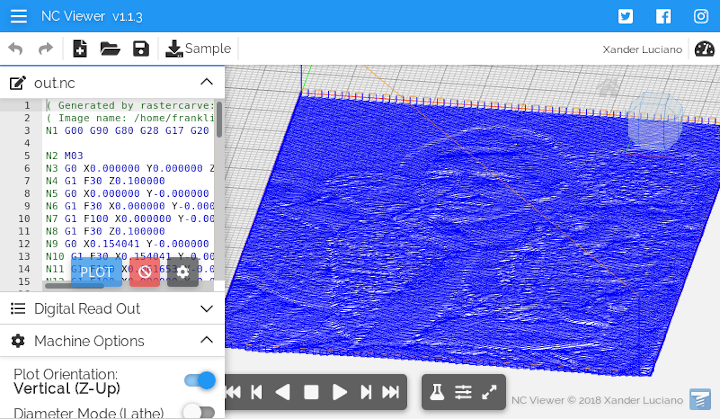Open the flask test tools icon

click(x=437, y=392)
